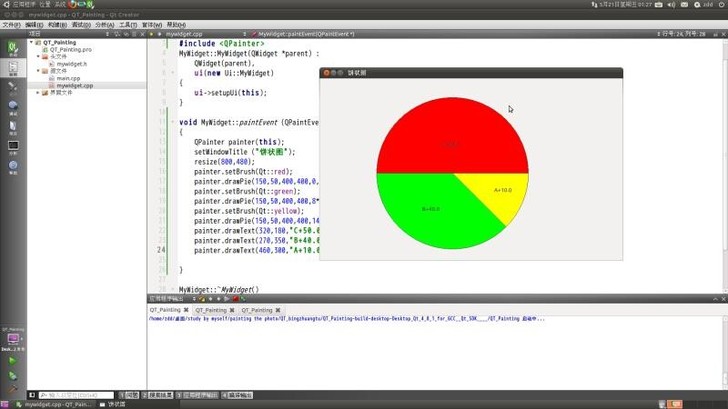The height and width of the screenshot is (409, 728).
Task: Click the line and column indicator
Action: point(683,34)
